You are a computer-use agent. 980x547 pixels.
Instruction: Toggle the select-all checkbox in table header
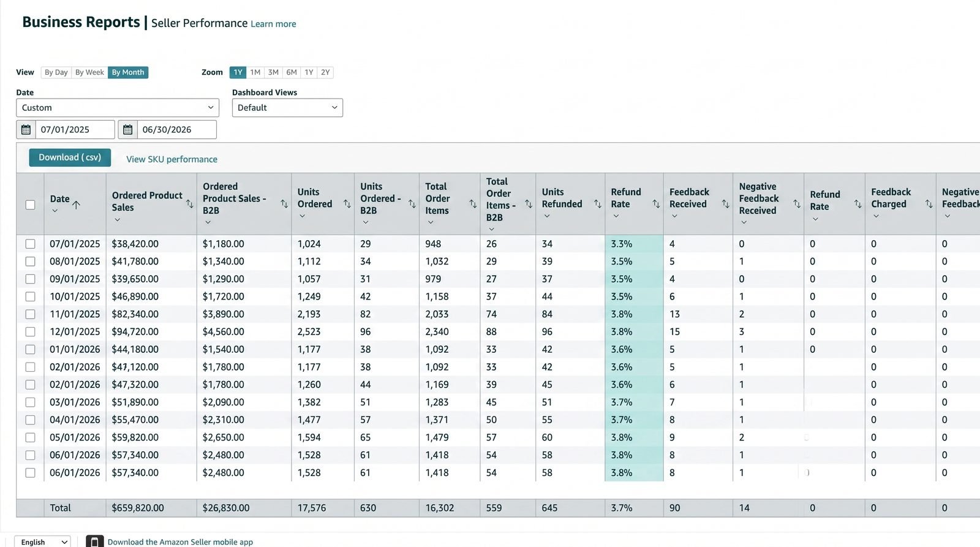pos(30,205)
